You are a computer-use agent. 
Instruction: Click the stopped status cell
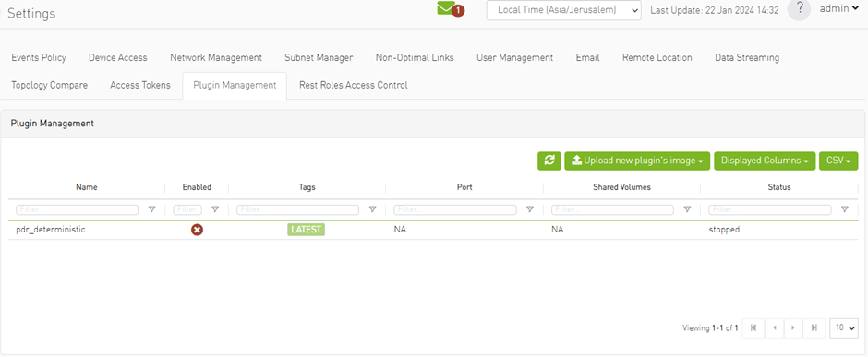tap(724, 230)
